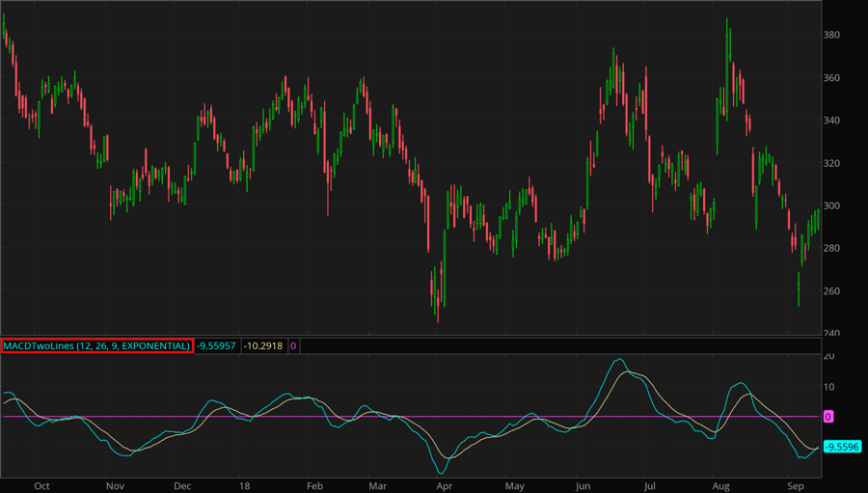Select the cyan -9.5596 bubble on the axis
The image size is (868, 493).
click(x=842, y=448)
